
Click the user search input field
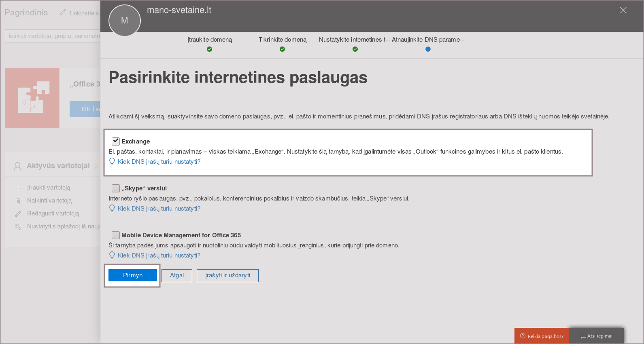point(53,36)
